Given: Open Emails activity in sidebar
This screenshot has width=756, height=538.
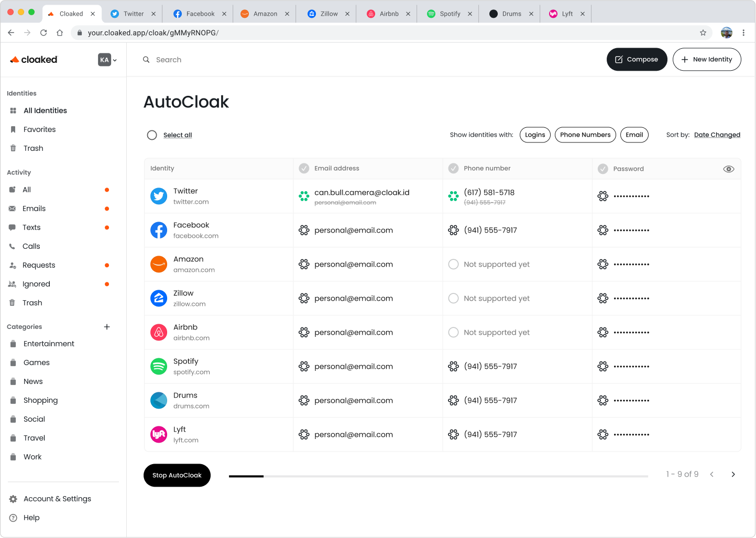Looking at the screenshot, I should point(34,208).
